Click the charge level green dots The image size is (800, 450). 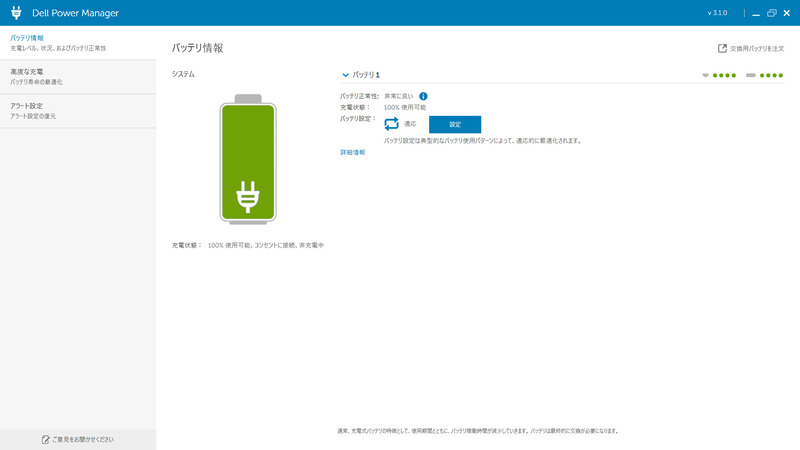pyautogui.click(x=771, y=76)
